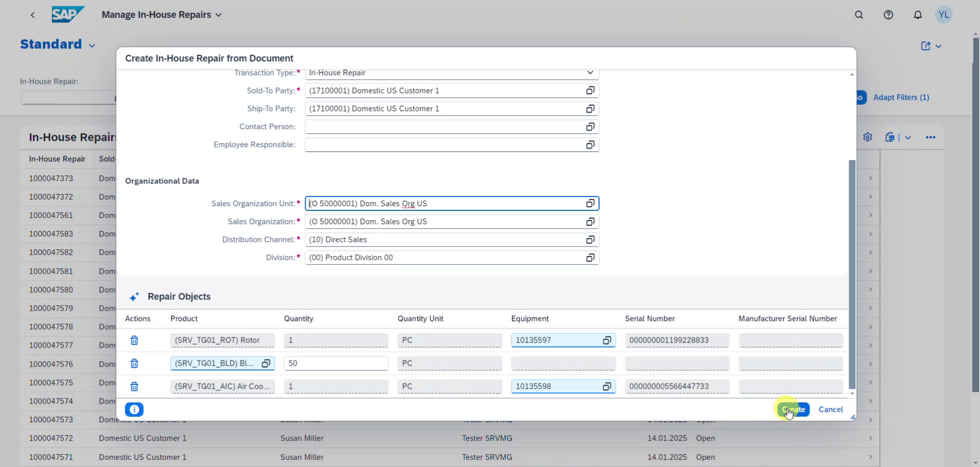Select repair number 1000047573

tap(51, 420)
